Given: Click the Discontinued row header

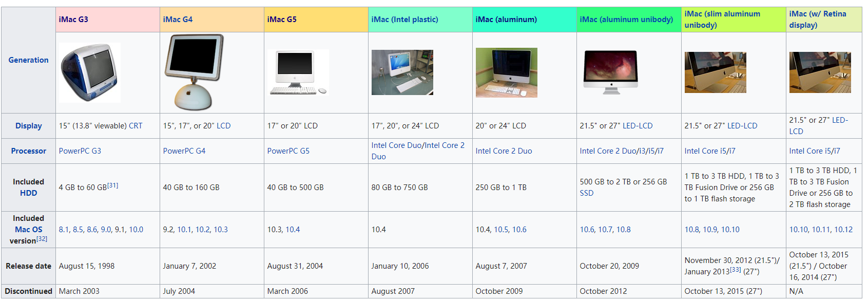Looking at the screenshot, I should click(x=29, y=291).
